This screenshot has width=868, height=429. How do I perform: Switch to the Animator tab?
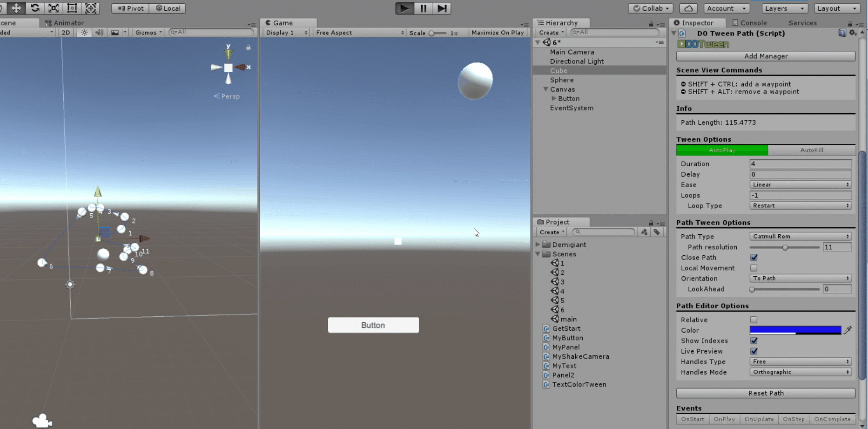(x=64, y=23)
